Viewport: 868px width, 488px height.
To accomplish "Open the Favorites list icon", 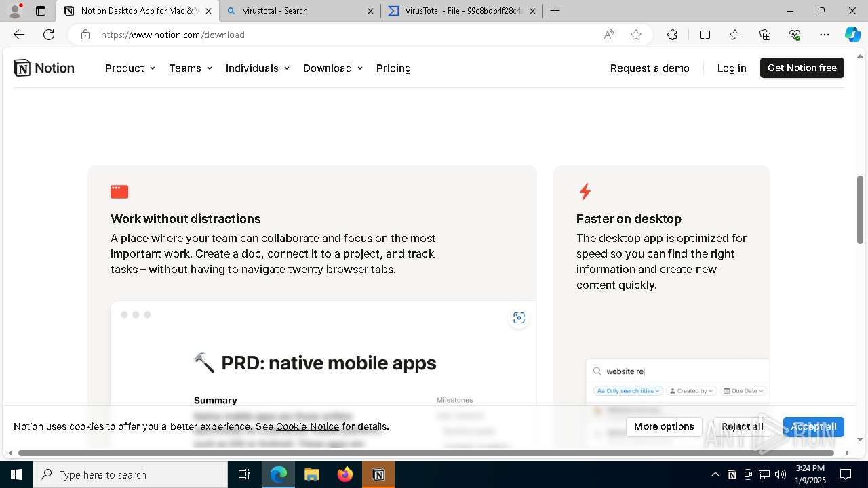I will (x=735, y=35).
